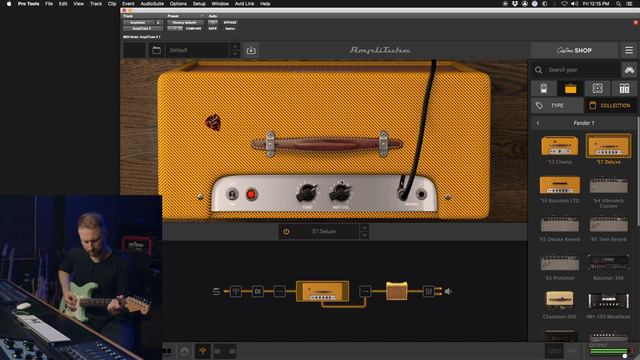Click the signal routing icon in chain
Screen dimensions: 640x360
point(216,291)
